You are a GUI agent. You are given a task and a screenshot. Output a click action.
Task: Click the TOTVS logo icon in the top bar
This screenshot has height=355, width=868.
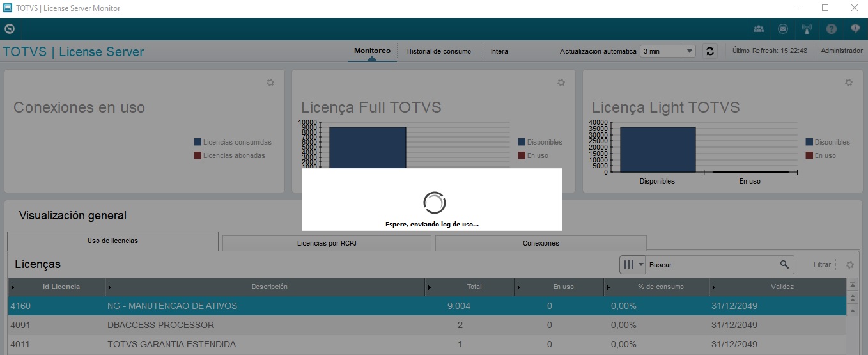9,29
